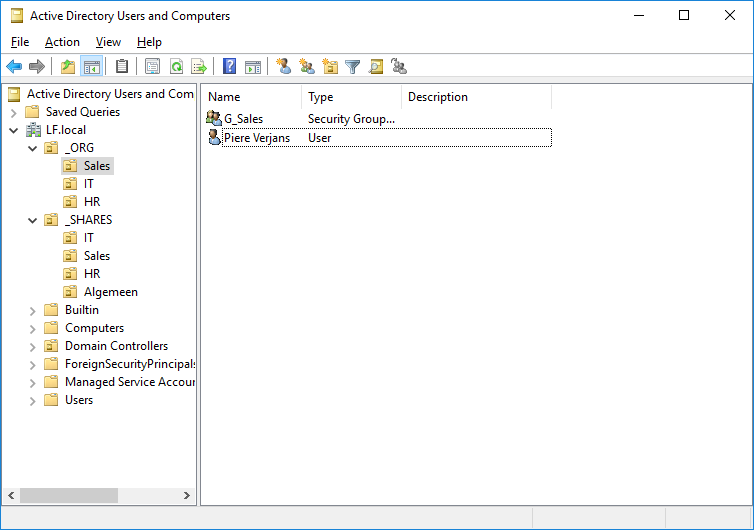Toggle Show/Hide Console Tree button

(91, 66)
